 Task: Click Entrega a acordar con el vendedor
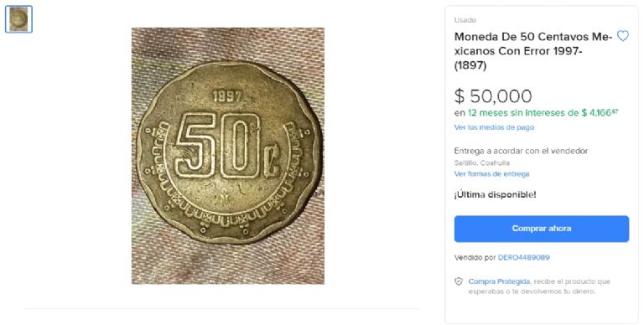tap(521, 151)
